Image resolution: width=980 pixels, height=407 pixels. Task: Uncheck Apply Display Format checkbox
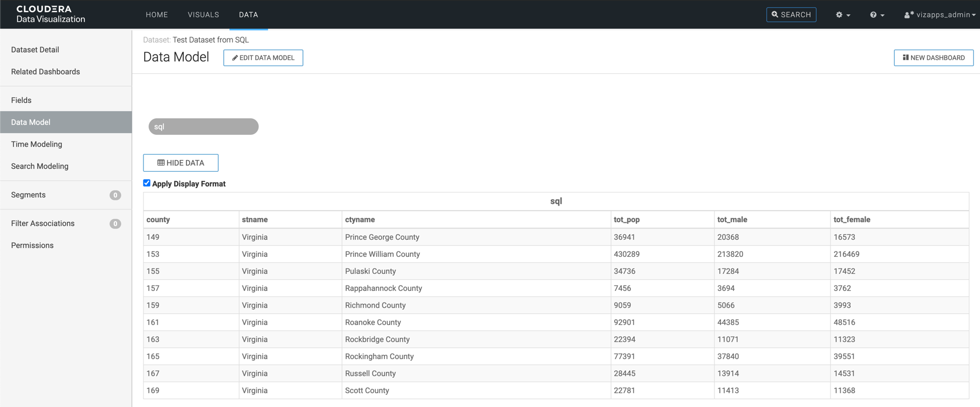tap(147, 183)
